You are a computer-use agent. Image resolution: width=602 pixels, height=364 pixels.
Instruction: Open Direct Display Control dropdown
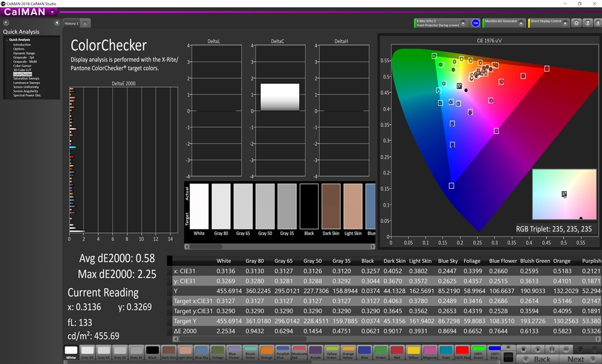tap(565, 23)
